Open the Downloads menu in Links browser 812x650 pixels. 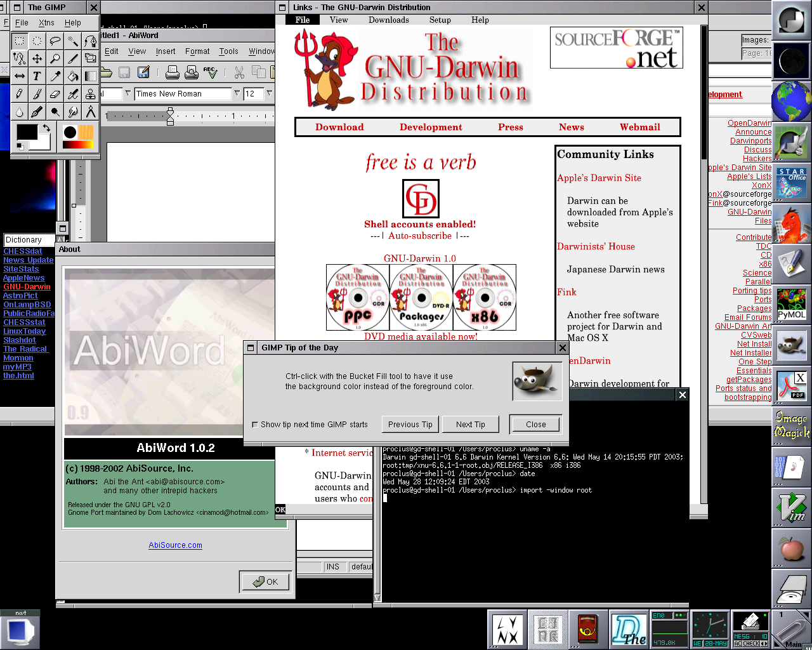tap(389, 20)
